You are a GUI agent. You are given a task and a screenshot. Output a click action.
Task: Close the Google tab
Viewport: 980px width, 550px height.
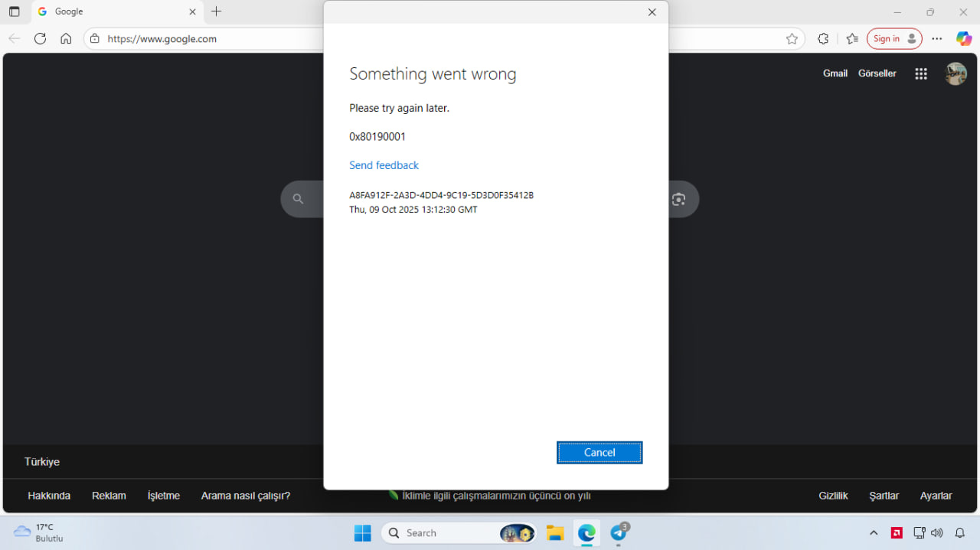click(192, 11)
